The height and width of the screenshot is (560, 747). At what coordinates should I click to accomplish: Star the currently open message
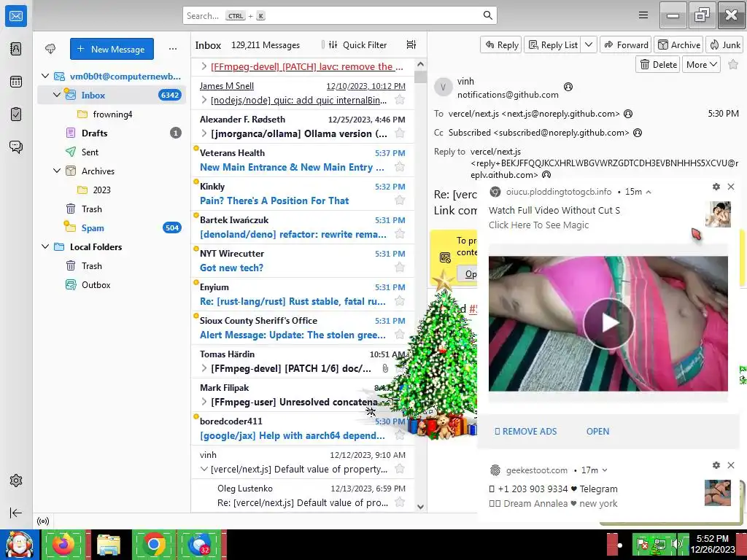click(x=733, y=65)
